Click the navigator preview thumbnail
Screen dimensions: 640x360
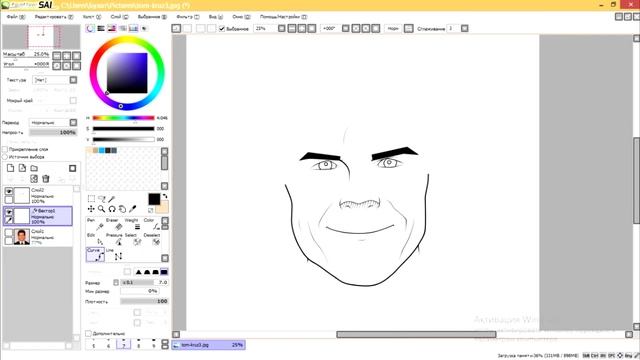click(41, 37)
